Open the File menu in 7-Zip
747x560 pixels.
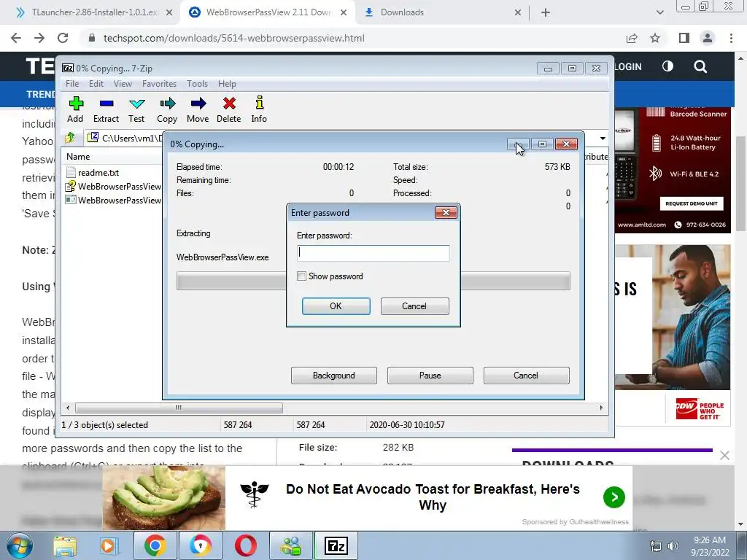point(72,83)
